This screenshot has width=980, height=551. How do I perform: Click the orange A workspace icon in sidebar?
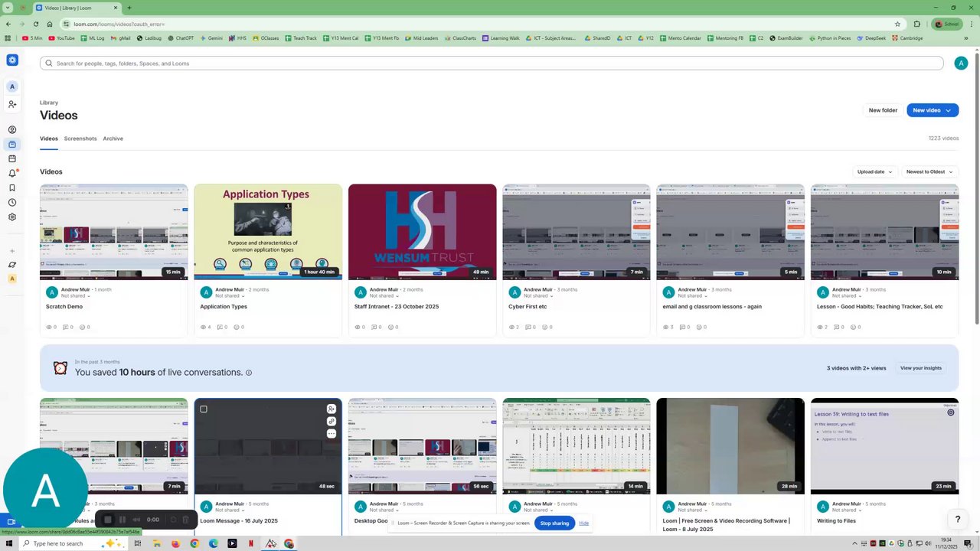12,279
